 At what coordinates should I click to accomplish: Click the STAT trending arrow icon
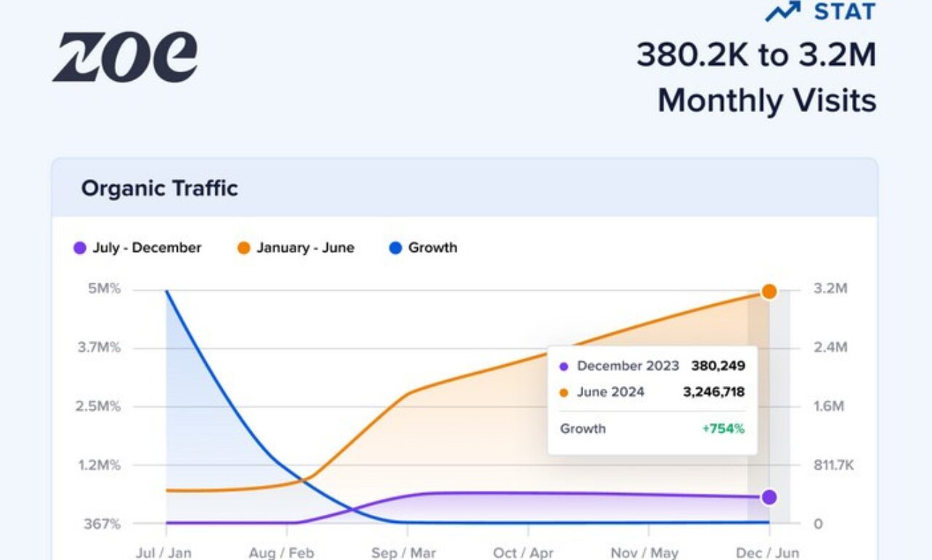tap(783, 12)
